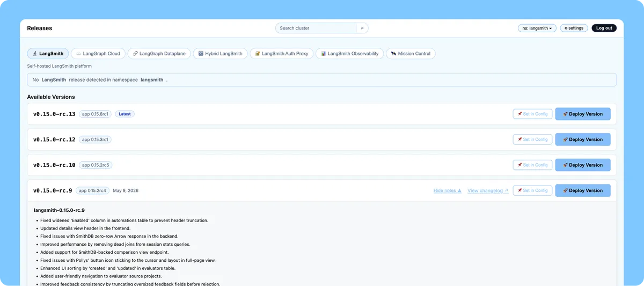Screen dimensions: 644x286
Task: Click the microscope icon on LangSmith tab
Action: point(34,54)
